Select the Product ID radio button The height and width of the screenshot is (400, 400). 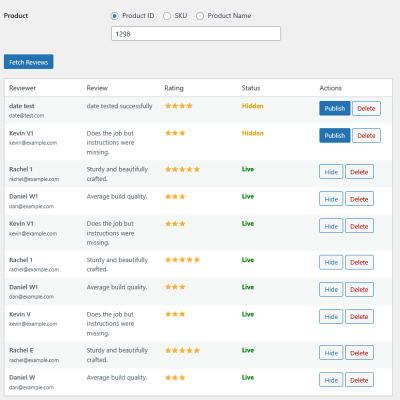114,16
